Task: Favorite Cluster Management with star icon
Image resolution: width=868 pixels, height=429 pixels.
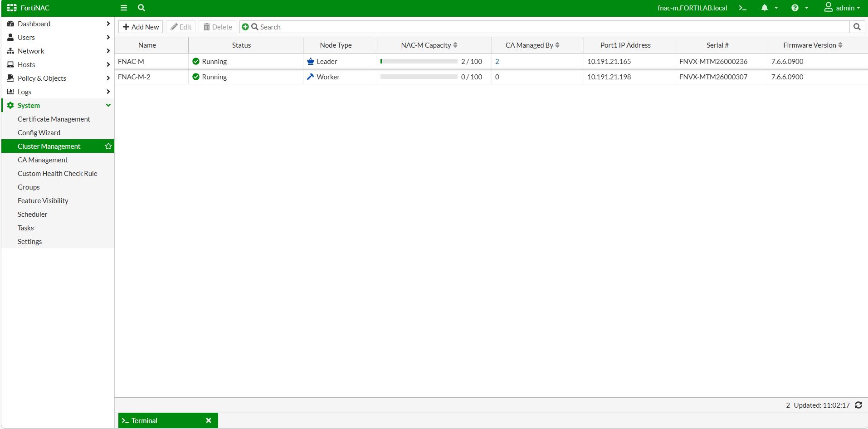Action: tap(108, 146)
